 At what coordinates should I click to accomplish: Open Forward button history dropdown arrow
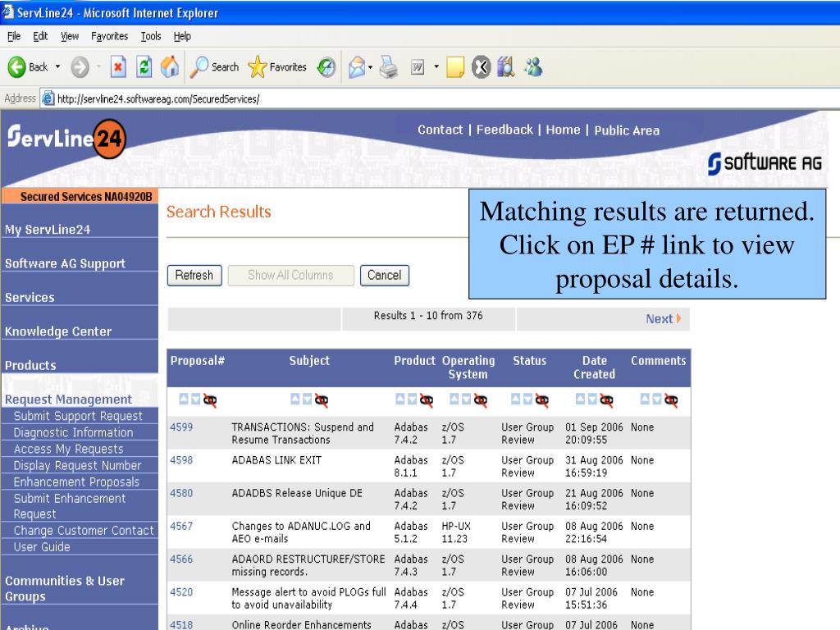click(98, 67)
